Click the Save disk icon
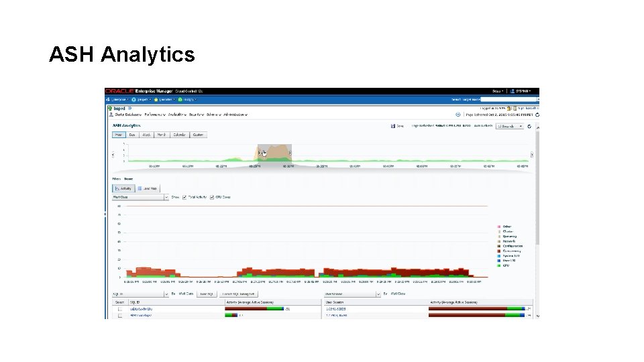This screenshot has height=362, width=644. tap(393, 126)
